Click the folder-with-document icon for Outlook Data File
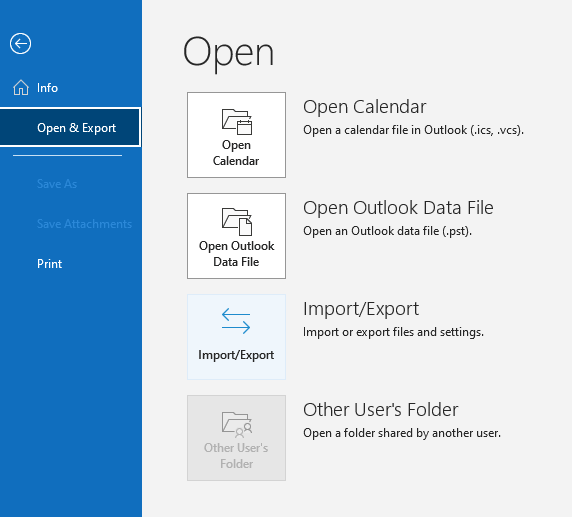The height and width of the screenshot is (517, 572). (x=237, y=221)
